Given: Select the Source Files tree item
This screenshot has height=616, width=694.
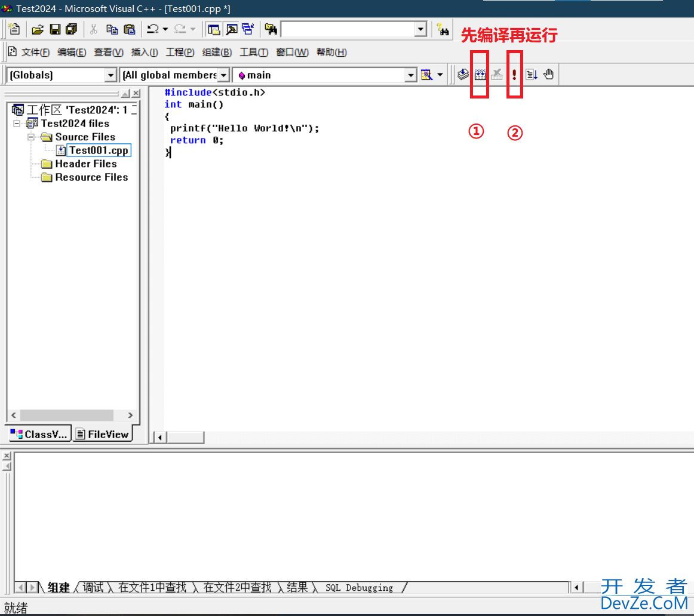Looking at the screenshot, I should click(85, 137).
